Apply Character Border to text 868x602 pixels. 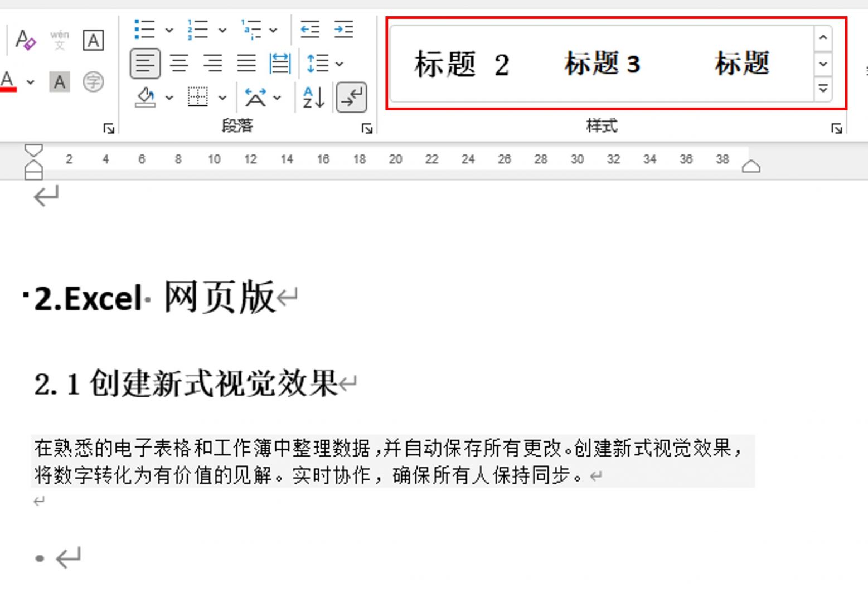coord(93,40)
